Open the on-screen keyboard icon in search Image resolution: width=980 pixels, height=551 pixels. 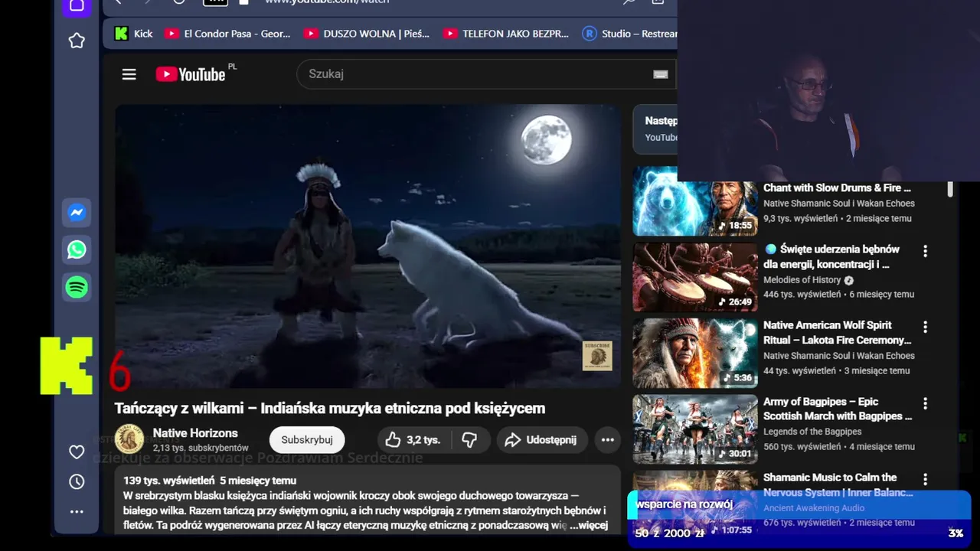[x=661, y=74]
